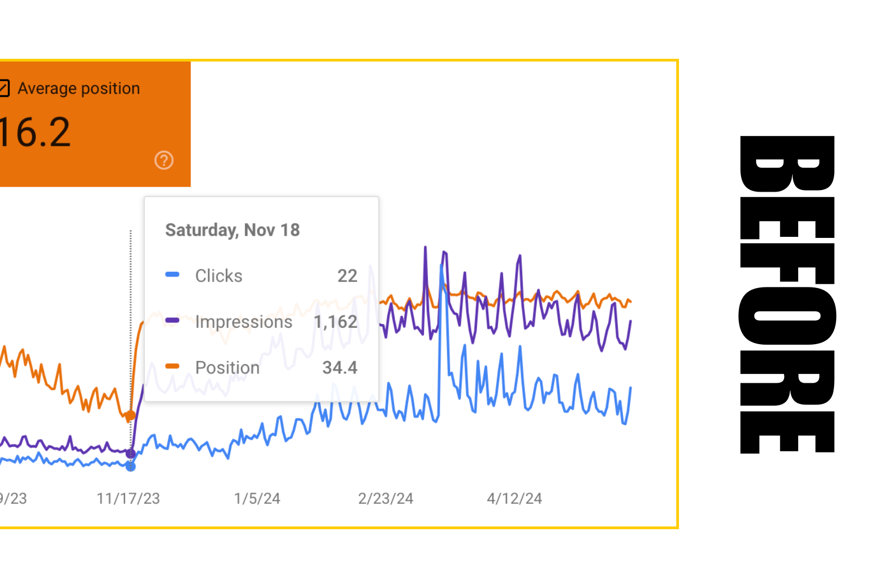Screen dimensions: 882x588
Task: Click the Impressions value 1,162
Action: tap(335, 322)
